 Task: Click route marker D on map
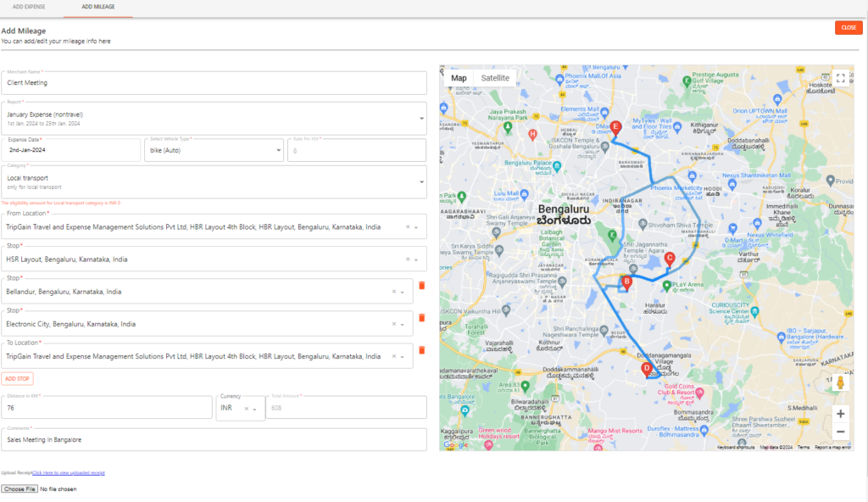click(646, 370)
